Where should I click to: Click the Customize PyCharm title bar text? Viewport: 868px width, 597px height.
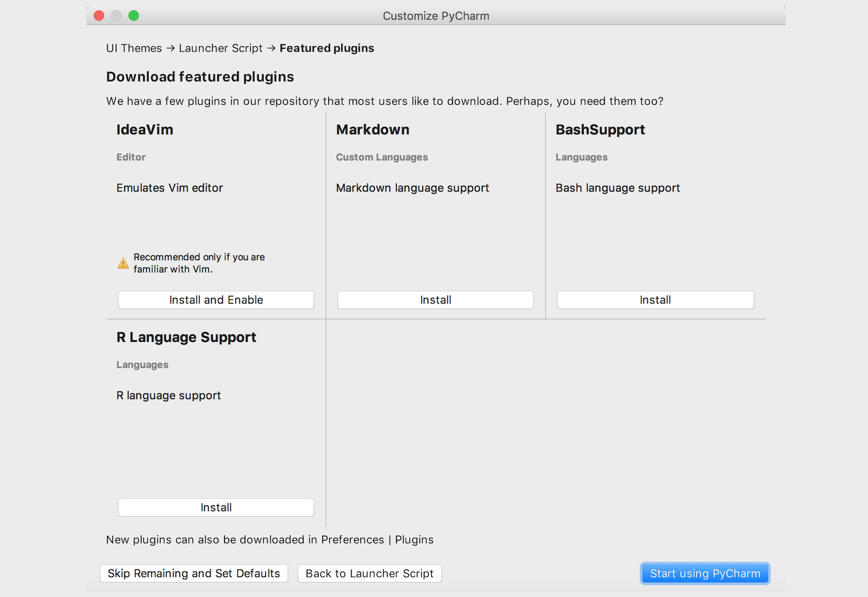(436, 16)
